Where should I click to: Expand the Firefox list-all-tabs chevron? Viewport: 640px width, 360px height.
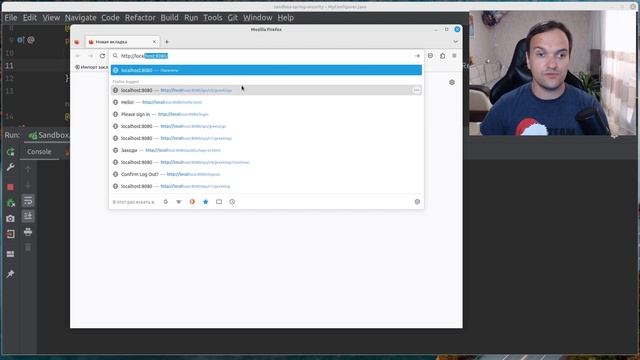(x=455, y=42)
